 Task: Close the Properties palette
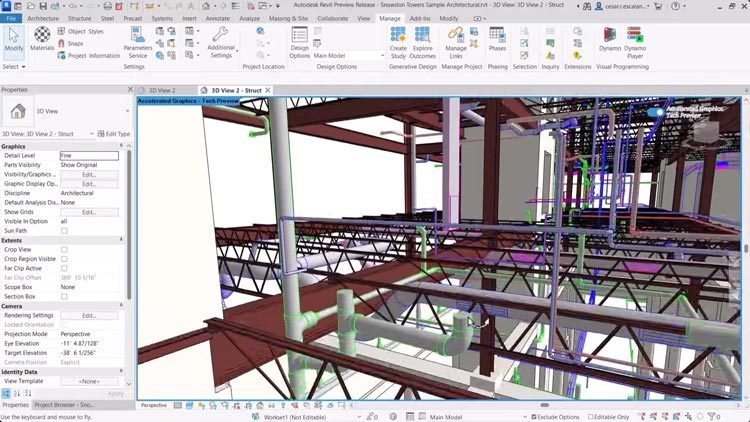coord(130,89)
